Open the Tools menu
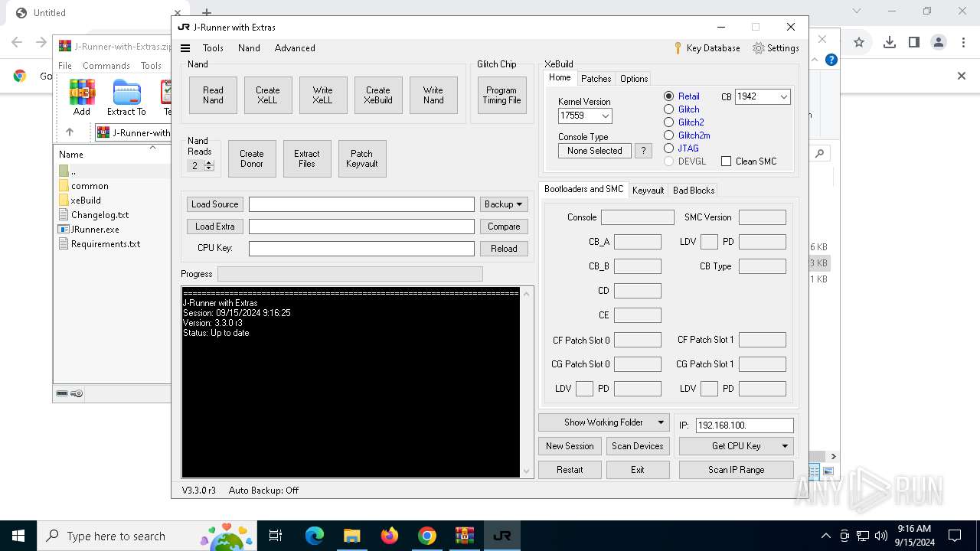This screenshot has width=980, height=551. pos(213,48)
